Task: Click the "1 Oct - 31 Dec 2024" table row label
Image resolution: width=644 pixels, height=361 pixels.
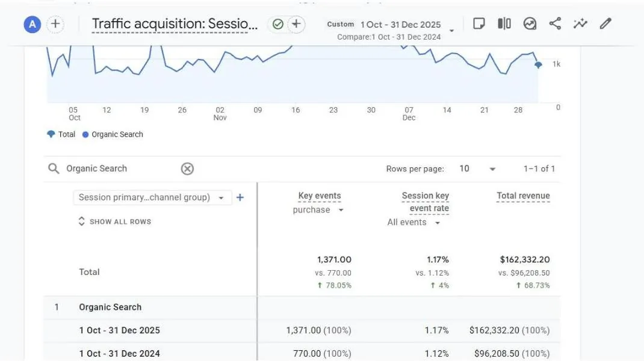Action: 120,353
